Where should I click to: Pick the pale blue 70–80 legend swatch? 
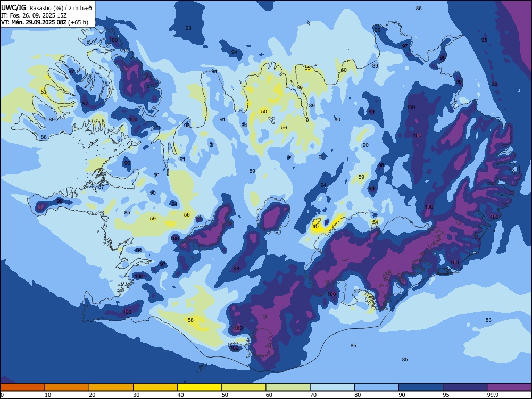tap(332, 387)
